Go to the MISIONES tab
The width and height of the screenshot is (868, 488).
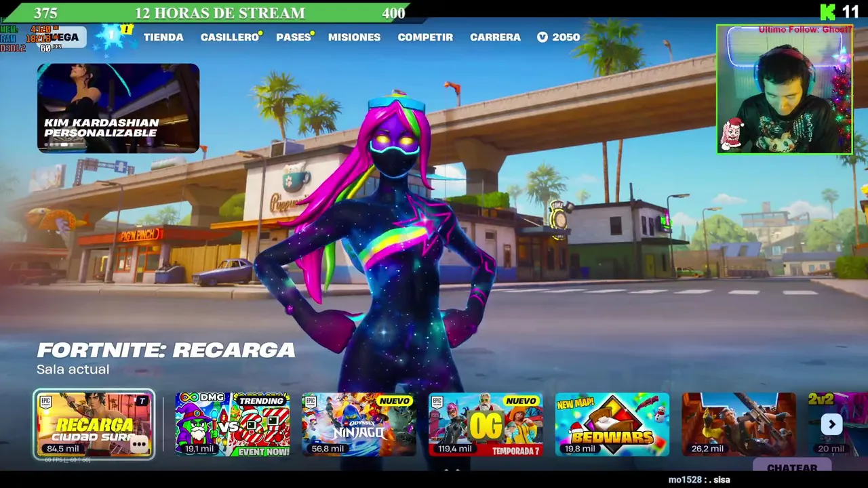click(x=354, y=37)
